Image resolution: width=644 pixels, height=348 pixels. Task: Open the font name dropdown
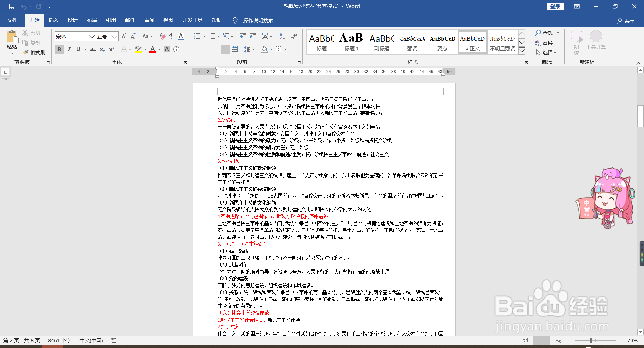click(92, 36)
